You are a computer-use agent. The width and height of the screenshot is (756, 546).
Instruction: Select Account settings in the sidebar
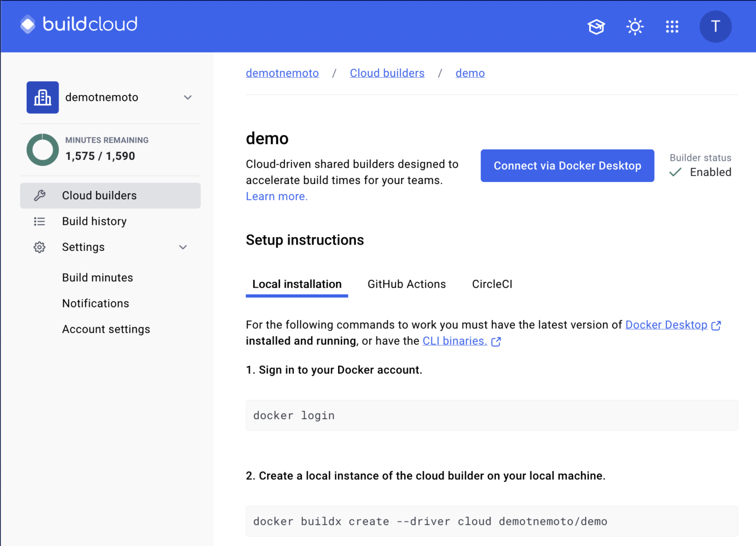pos(106,329)
